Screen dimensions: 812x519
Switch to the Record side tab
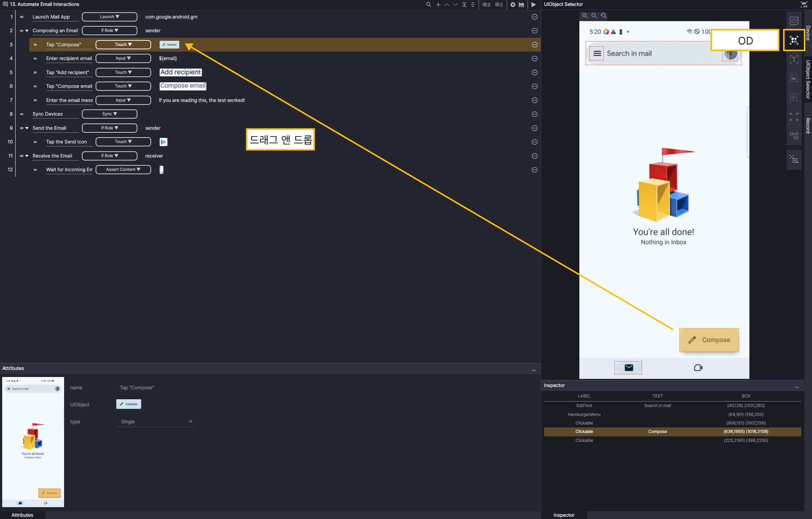click(808, 125)
